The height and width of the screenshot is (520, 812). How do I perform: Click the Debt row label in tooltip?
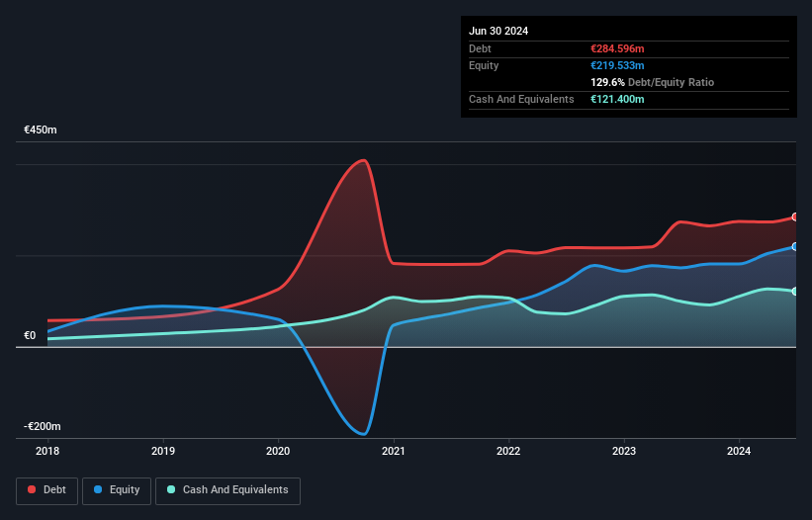pyautogui.click(x=480, y=48)
